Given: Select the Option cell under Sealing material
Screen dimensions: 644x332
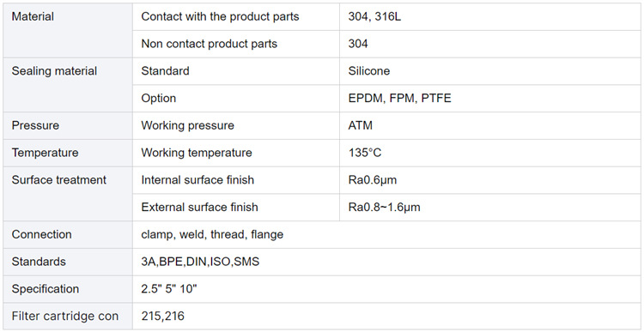Looking at the screenshot, I should tap(236, 99).
